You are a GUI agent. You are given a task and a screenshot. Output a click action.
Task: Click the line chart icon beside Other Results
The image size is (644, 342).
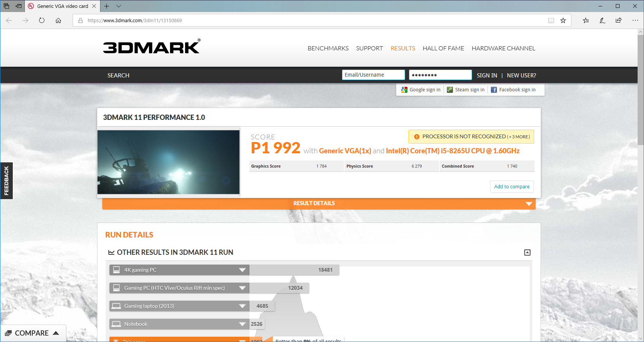click(x=111, y=253)
